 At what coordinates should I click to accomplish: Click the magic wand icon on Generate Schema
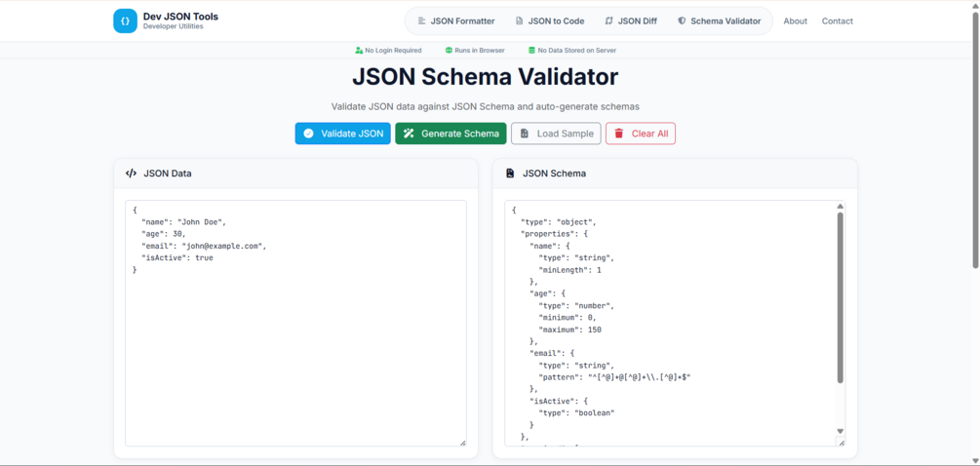click(410, 134)
